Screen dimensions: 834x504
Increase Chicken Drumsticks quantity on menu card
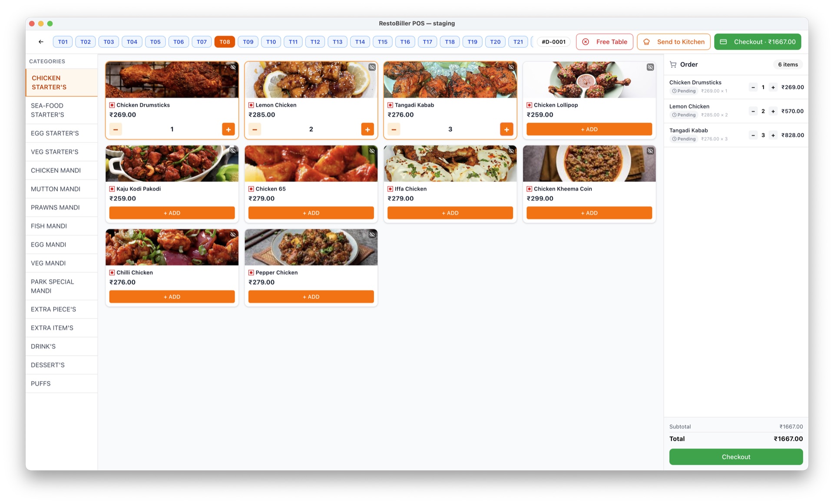click(228, 129)
